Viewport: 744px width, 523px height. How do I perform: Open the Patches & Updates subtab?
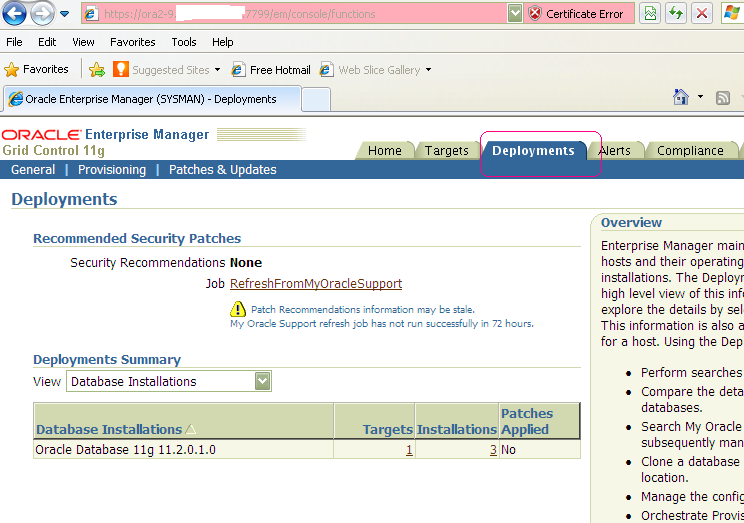pos(223,170)
